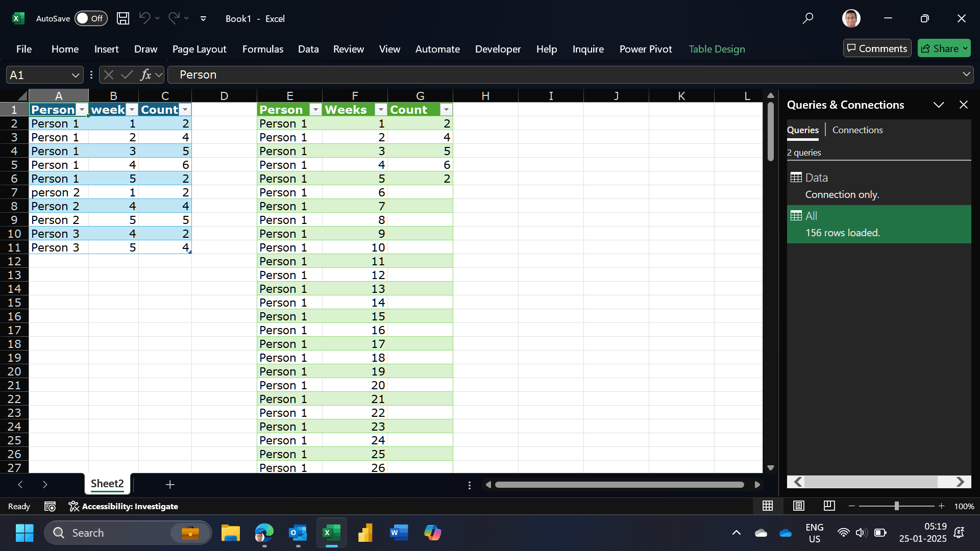Open the File menu

tap(24, 49)
